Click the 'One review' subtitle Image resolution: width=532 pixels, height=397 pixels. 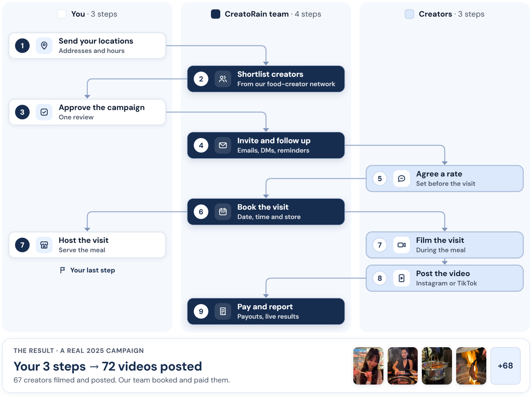(76, 117)
